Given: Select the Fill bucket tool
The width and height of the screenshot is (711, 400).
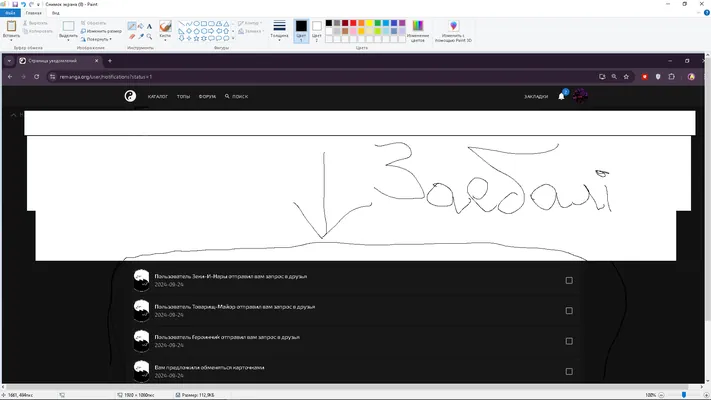Looking at the screenshot, I should (141, 26).
